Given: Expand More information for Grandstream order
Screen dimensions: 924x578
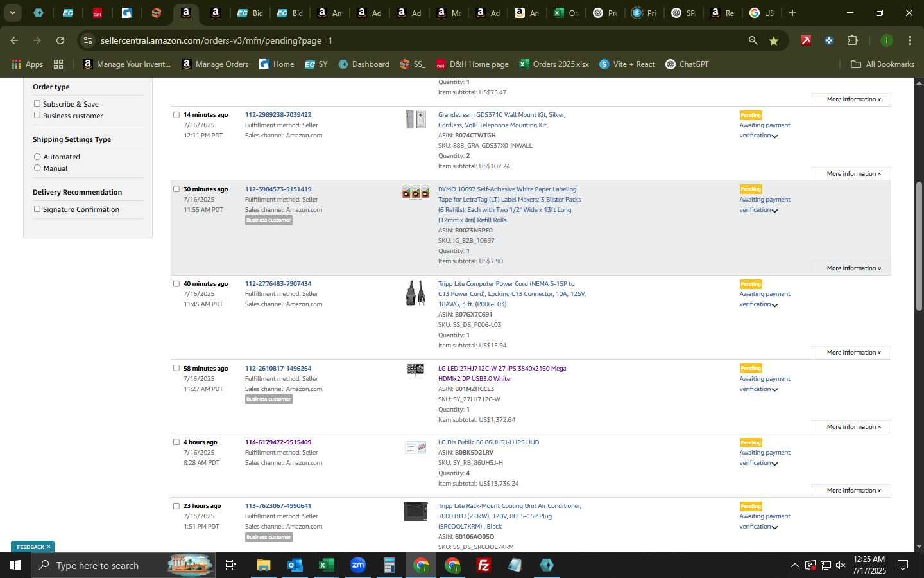Looking at the screenshot, I should click(x=851, y=174).
